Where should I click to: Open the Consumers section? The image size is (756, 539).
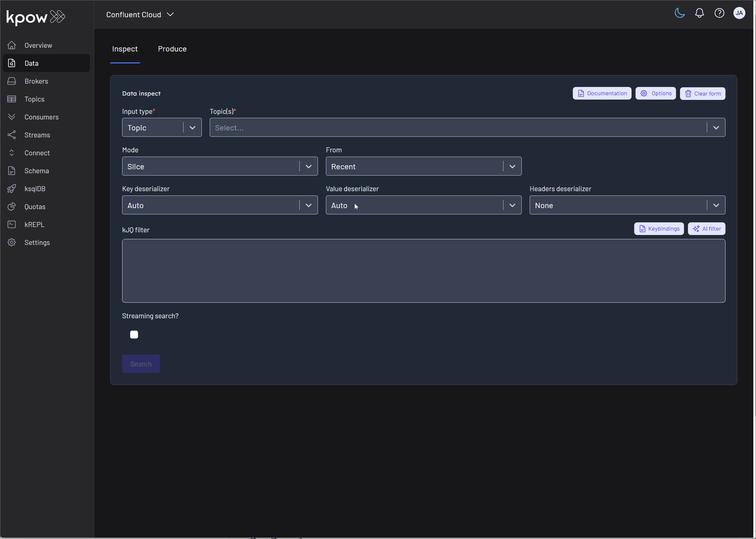click(x=41, y=117)
